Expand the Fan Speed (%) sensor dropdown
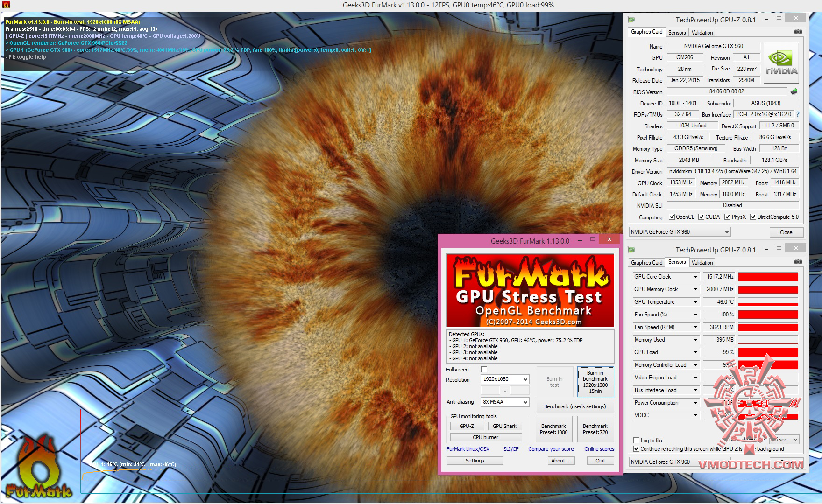Image resolution: width=822 pixels, height=504 pixels. click(x=695, y=315)
